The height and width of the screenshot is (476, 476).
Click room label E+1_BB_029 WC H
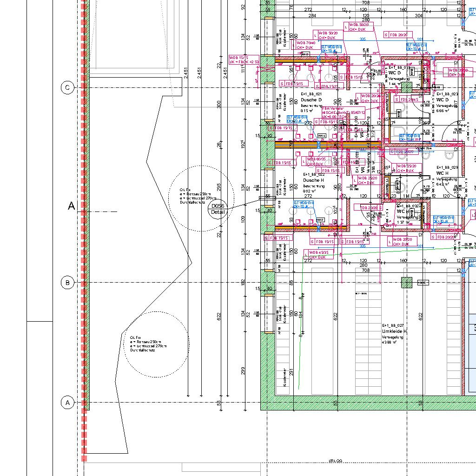[x=447, y=170]
